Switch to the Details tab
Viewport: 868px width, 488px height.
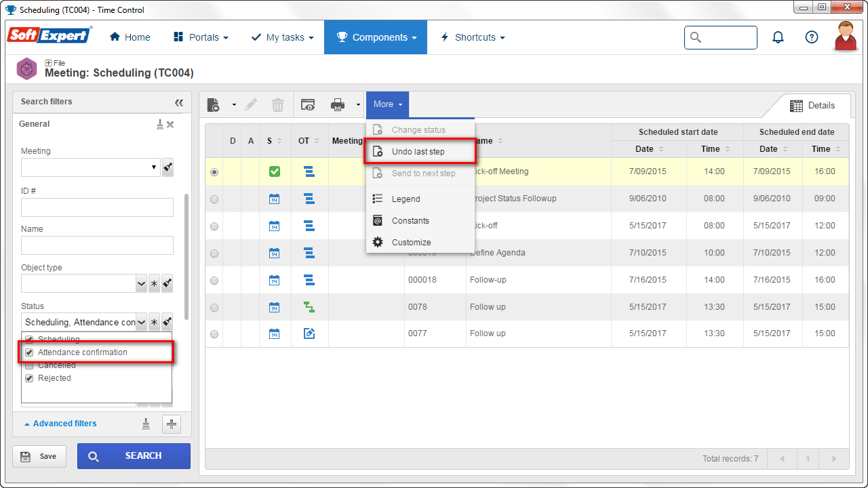(x=812, y=106)
